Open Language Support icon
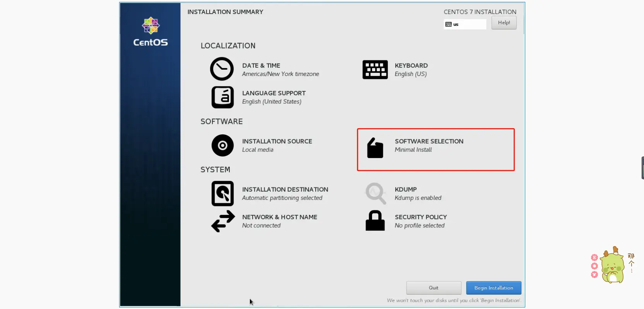This screenshot has width=644, height=309. click(222, 97)
